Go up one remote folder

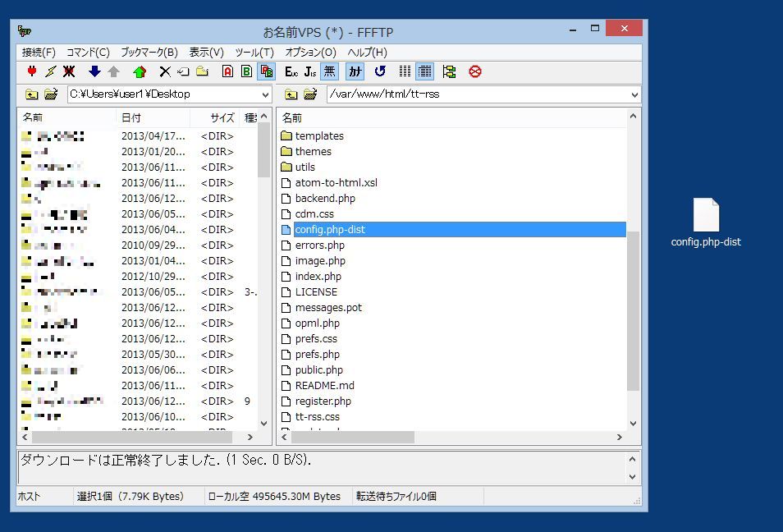291,94
